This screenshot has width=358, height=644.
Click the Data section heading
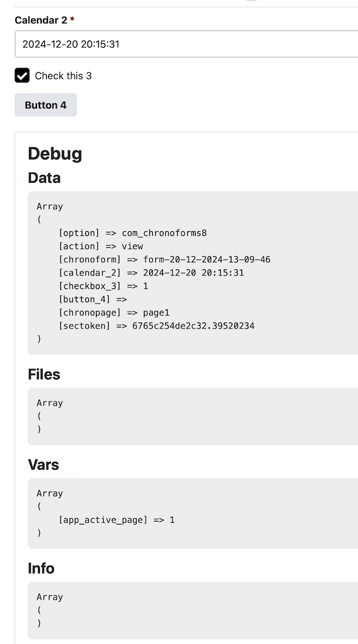44,178
